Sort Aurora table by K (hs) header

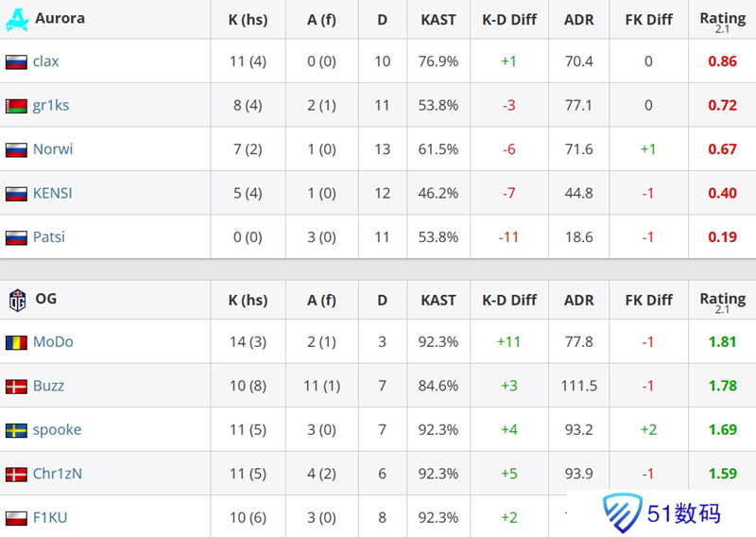point(248,19)
